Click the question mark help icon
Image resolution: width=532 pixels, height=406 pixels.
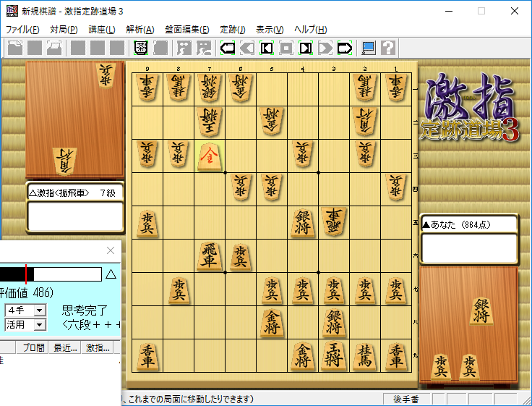[x=388, y=48]
